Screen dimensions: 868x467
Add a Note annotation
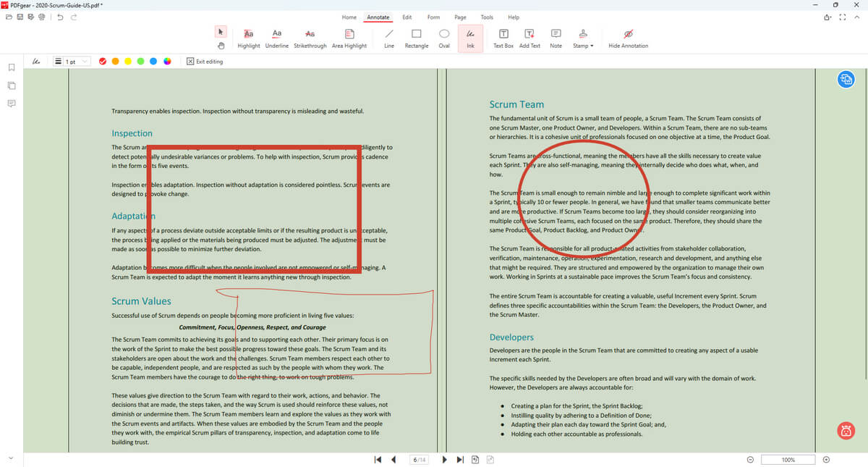coord(556,38)
